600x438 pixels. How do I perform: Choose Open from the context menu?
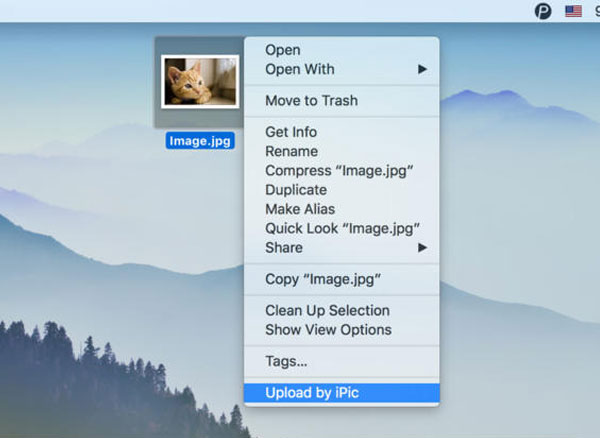tap(342, 50)
